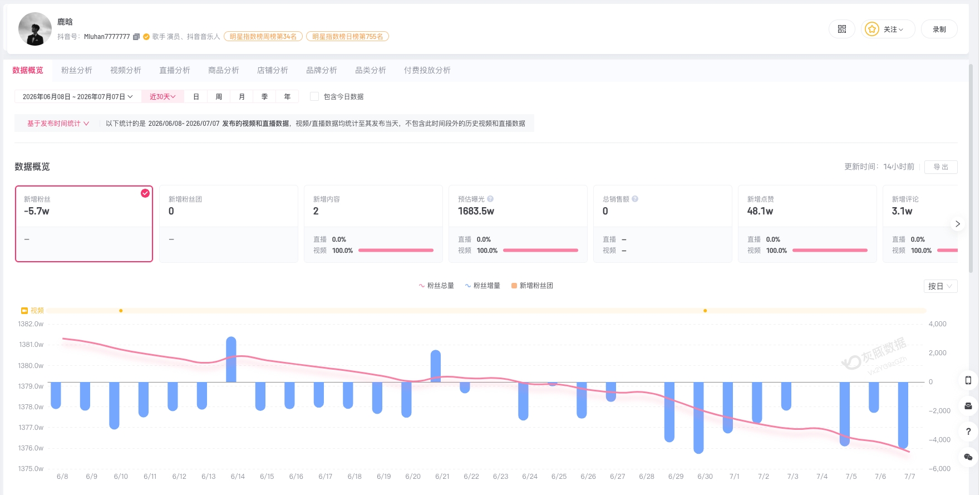Toggle 新增粉丝团 legend series

point(533,286)
